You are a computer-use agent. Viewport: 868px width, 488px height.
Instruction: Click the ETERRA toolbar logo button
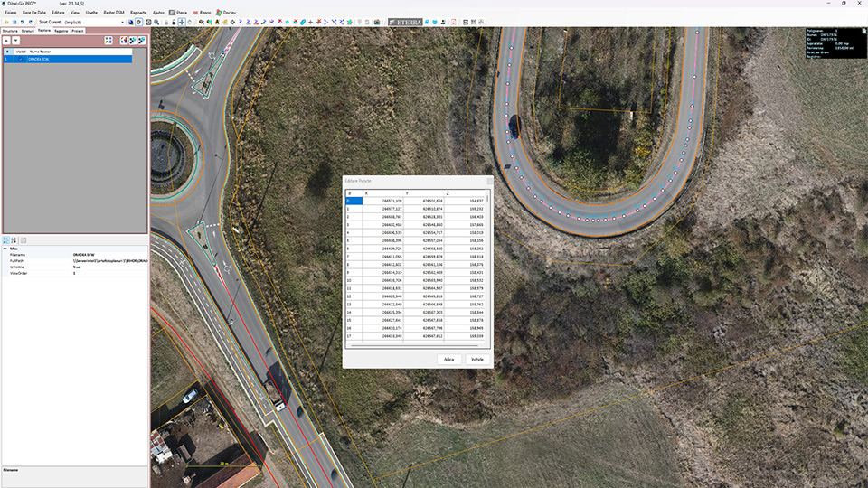[x=405, y=22]
